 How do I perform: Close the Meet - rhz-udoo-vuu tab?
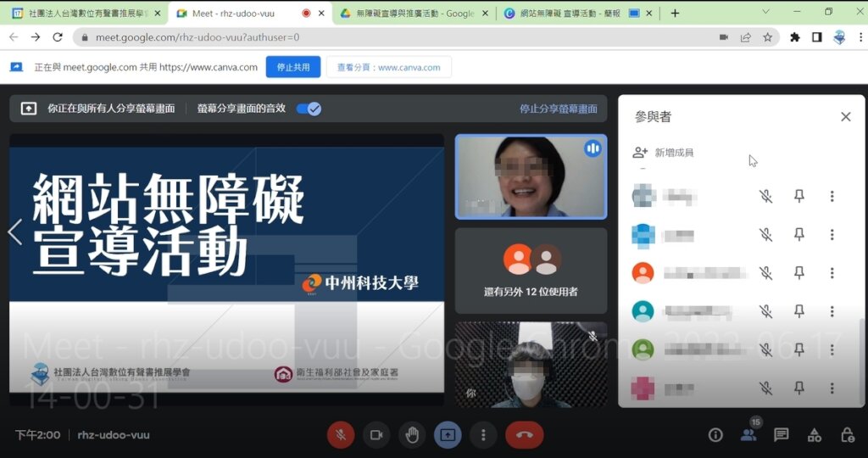point(321,14)
